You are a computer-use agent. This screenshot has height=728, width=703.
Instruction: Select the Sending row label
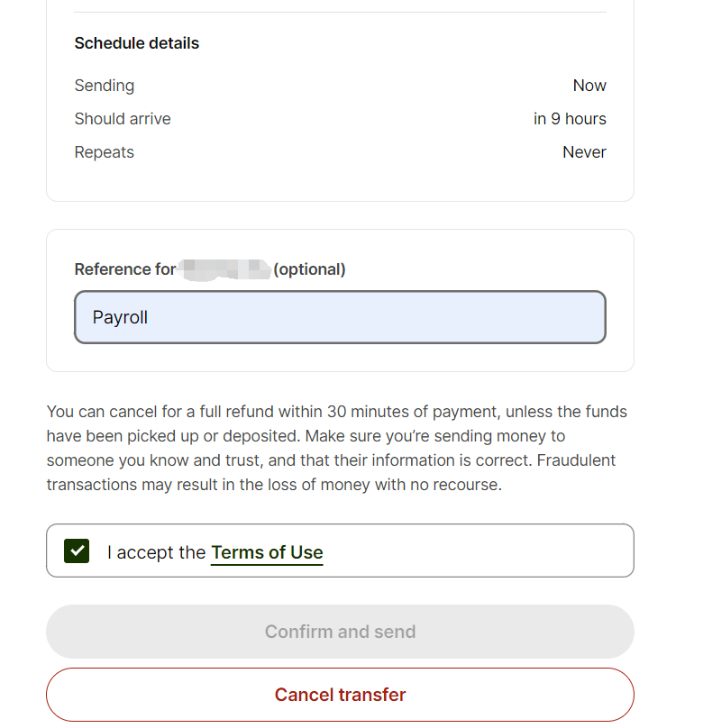pos(105,86)
